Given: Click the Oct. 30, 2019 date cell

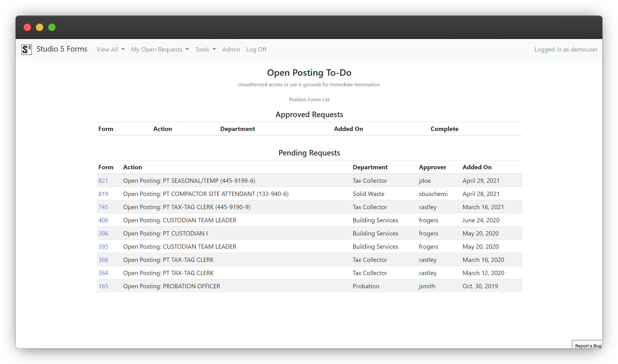Looking at the screenshot, I should click(480, 286).
